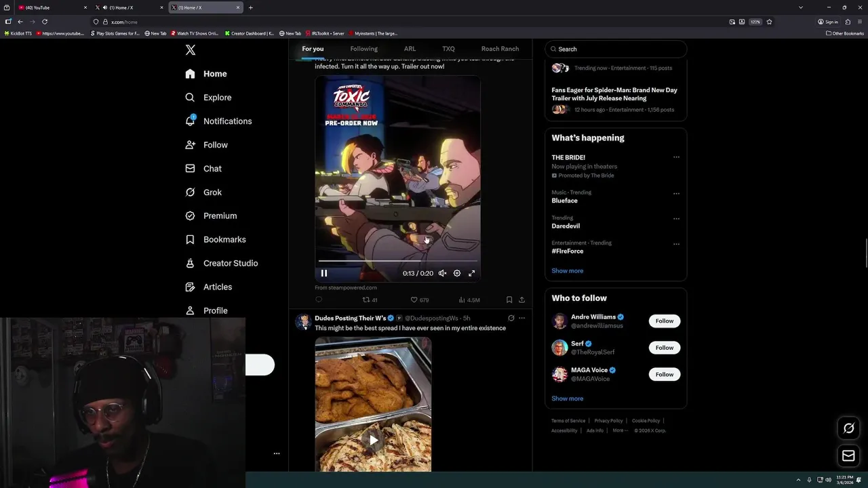The width and height of the screenshot is (868, 488).
Task: Click the X search field
Action: coord(616,49)
